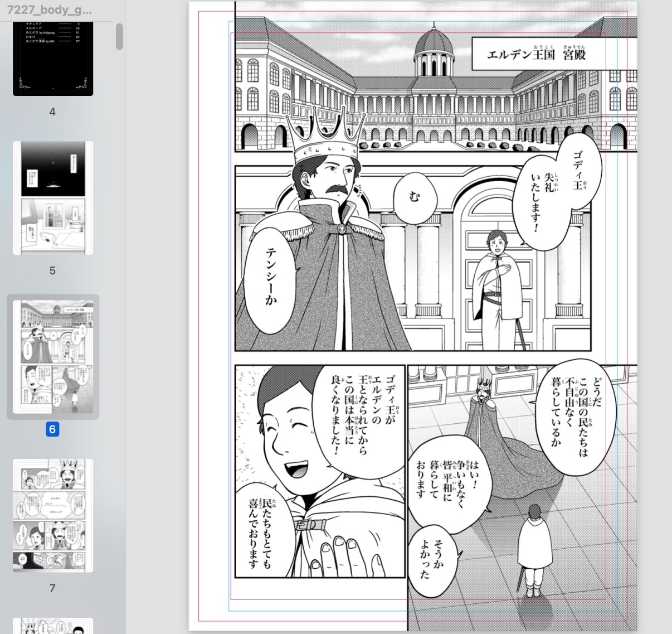Select the page 4 thumbnail
Image resolution: width=672 pixels, height=634 pixels.
click(x=53, y=57)
